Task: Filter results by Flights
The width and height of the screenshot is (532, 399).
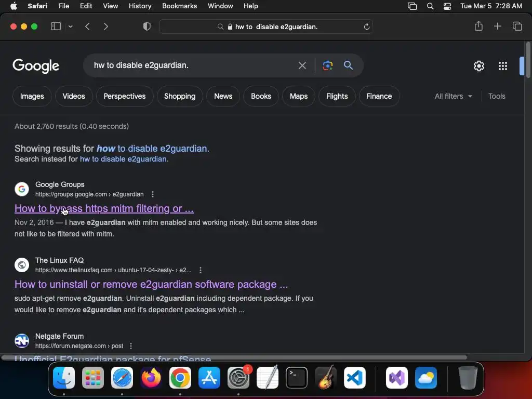Action: click(337, 96)
